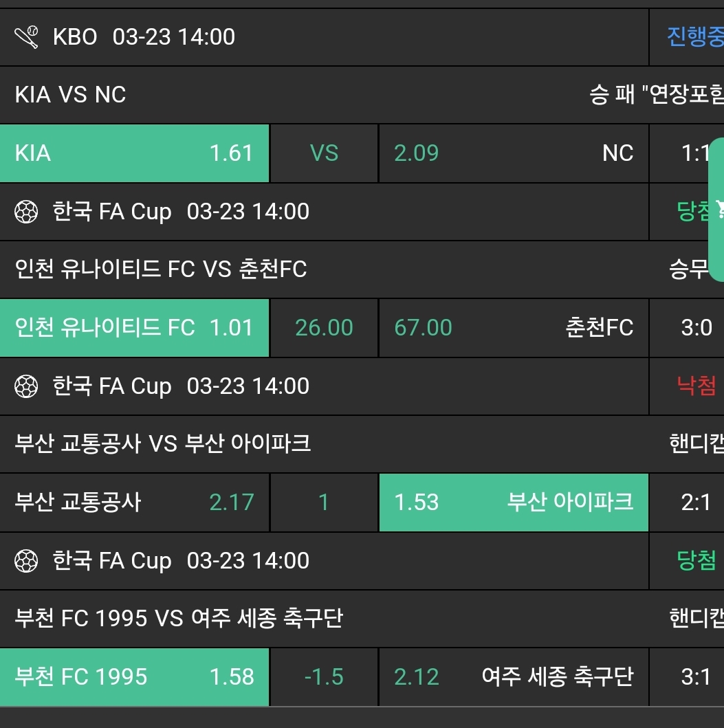Viewport: 724px width, 728px height.
Task: Choose 여주 세종 축구단 at 2.12
Action: click(x=514, y=677)
